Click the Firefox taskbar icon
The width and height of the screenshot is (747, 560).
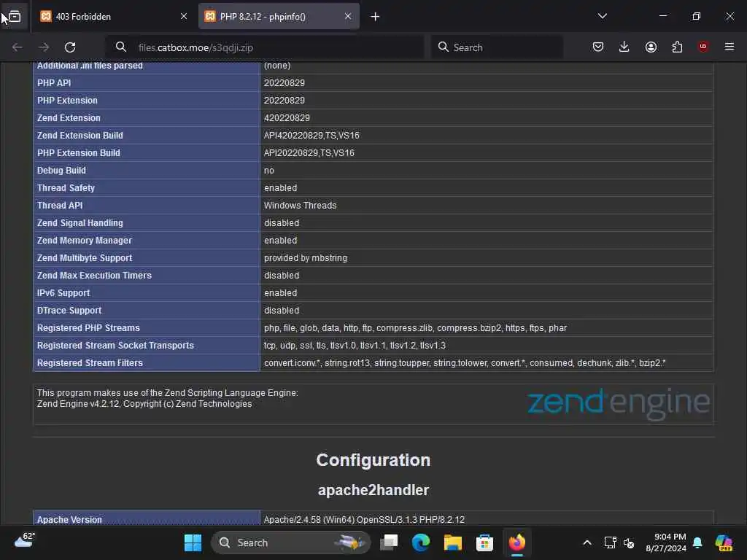517,542
